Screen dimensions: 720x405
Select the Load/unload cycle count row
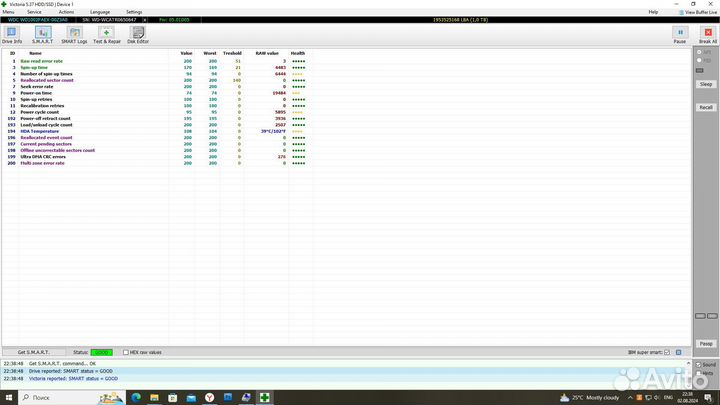pos(158,125)
